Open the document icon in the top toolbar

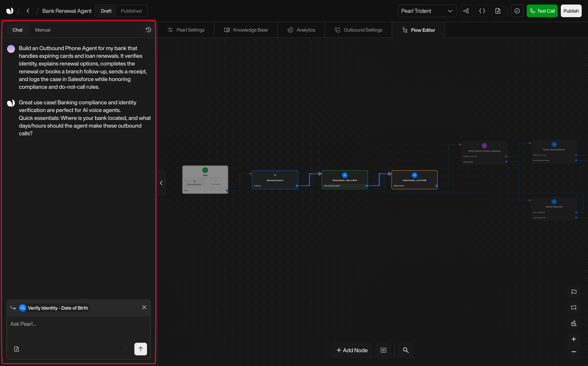point(498,11)
